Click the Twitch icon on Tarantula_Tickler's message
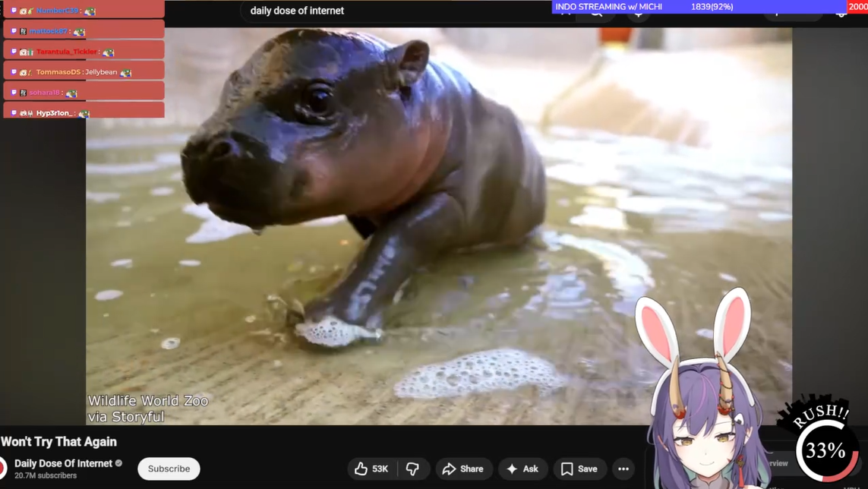The width and height of the screenshot is (868, 489). [x=14, y=52]
